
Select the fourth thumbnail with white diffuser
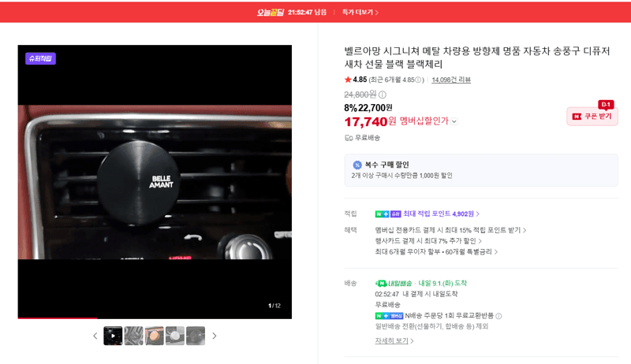tap(175, 336)
